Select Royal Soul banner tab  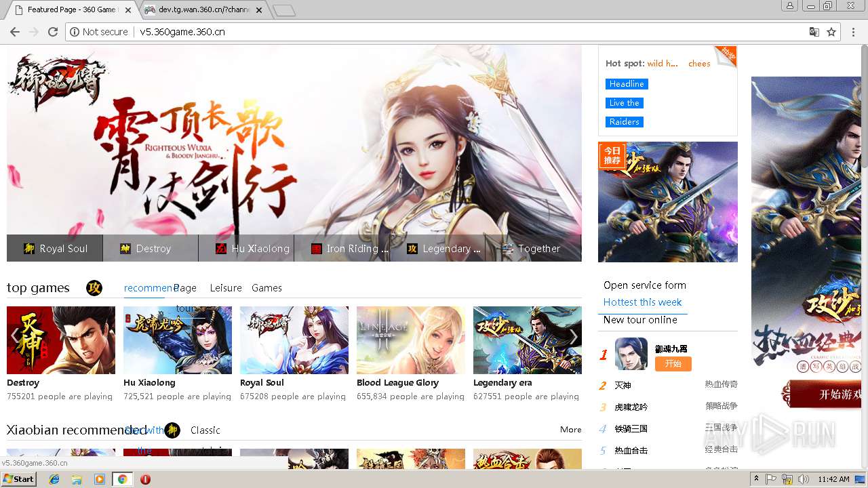55,248
